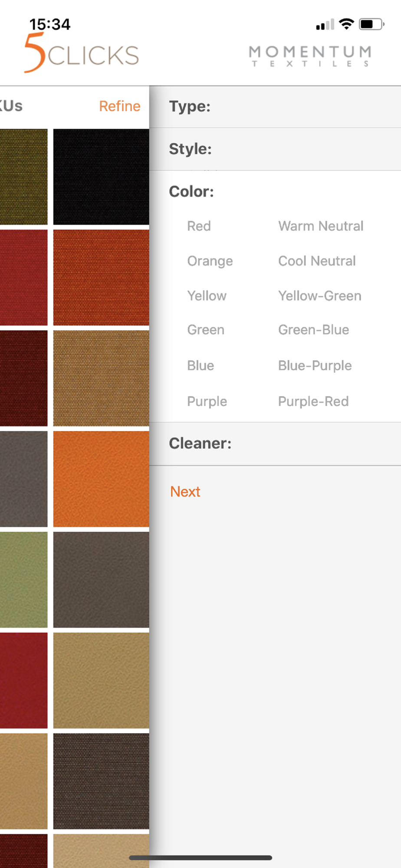Viewport: 401px width, 868px height.
Task: Tap the Wi-Fi status icon
Action: [346, 24]
